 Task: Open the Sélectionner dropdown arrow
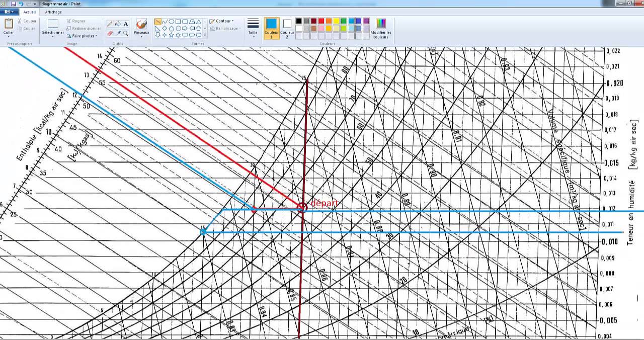pos(53,37)
